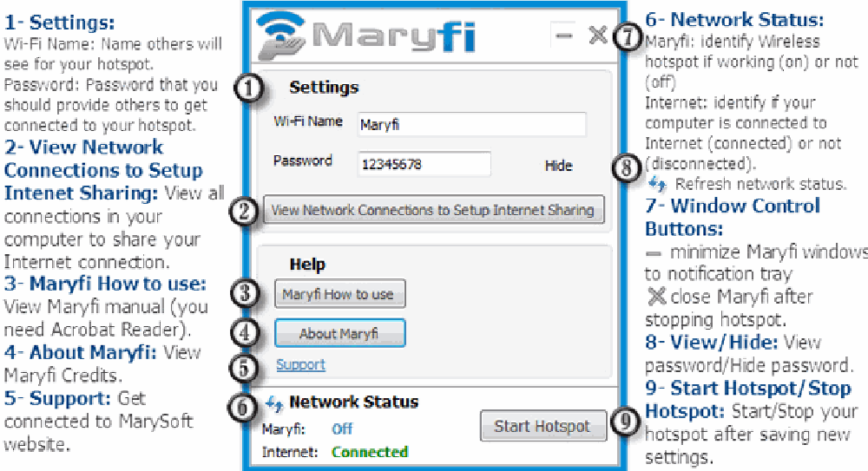Click the Network Status heading in app window

(354, 402)
